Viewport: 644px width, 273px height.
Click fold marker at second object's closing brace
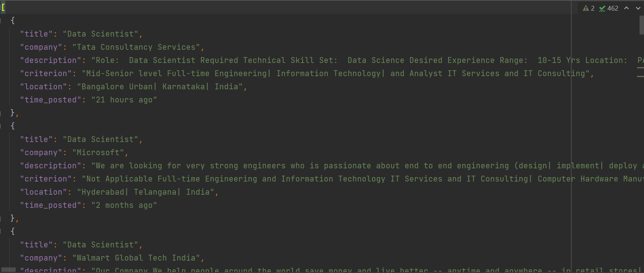pos(1,218)
